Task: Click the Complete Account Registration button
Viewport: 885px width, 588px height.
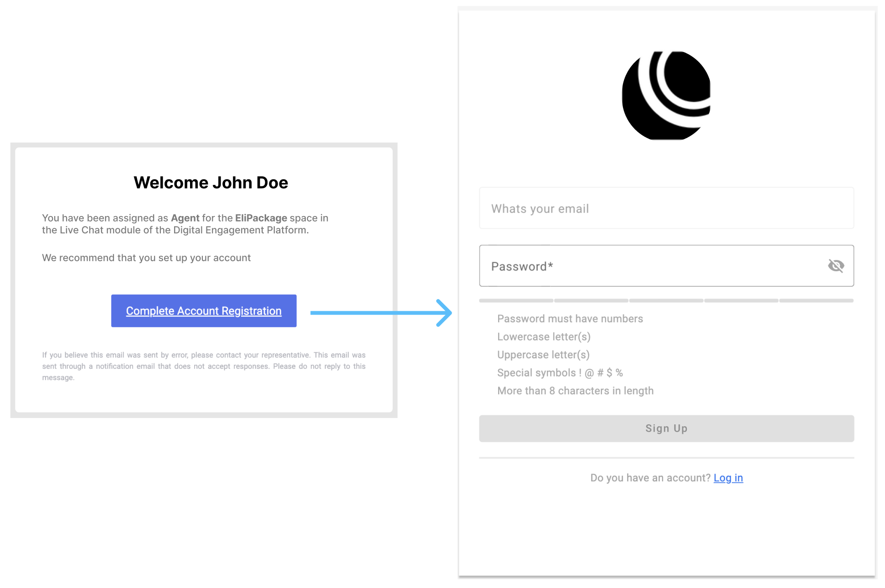Action: tap(204, 311)
